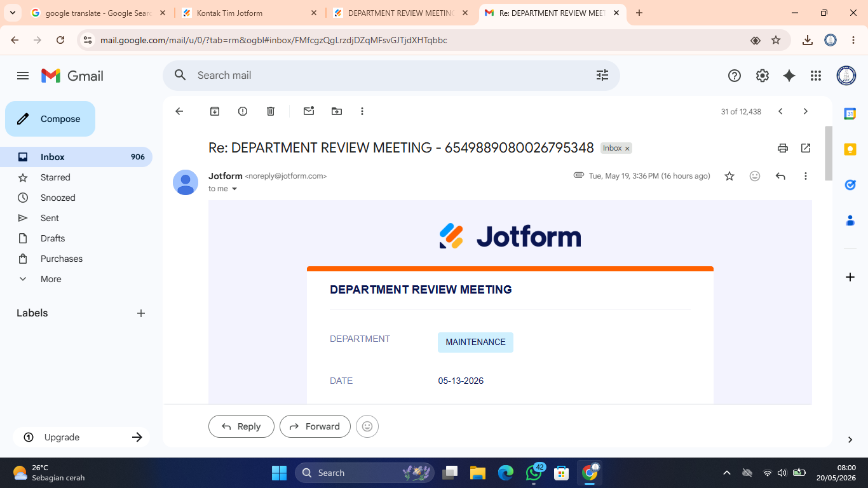Focus the Search mail field
868x488 pixels.
(x=391, y=75)
